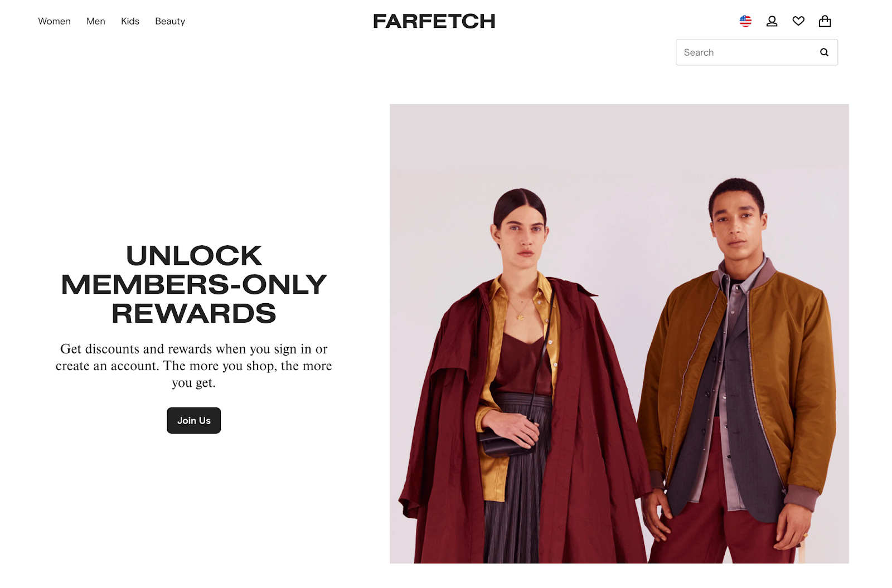Open the Men menu
The width and height of the screenshot is (892, 588).
[x=96, y=21]
